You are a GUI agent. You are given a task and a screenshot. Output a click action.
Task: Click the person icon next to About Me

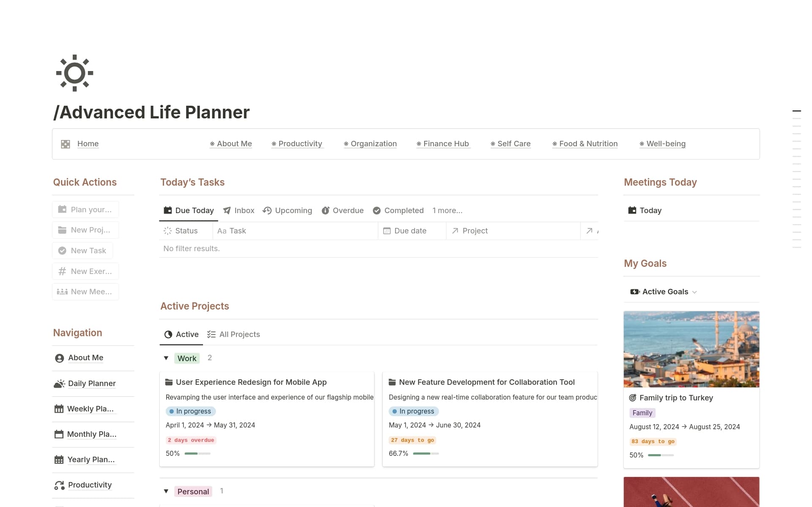coord(59,358)
